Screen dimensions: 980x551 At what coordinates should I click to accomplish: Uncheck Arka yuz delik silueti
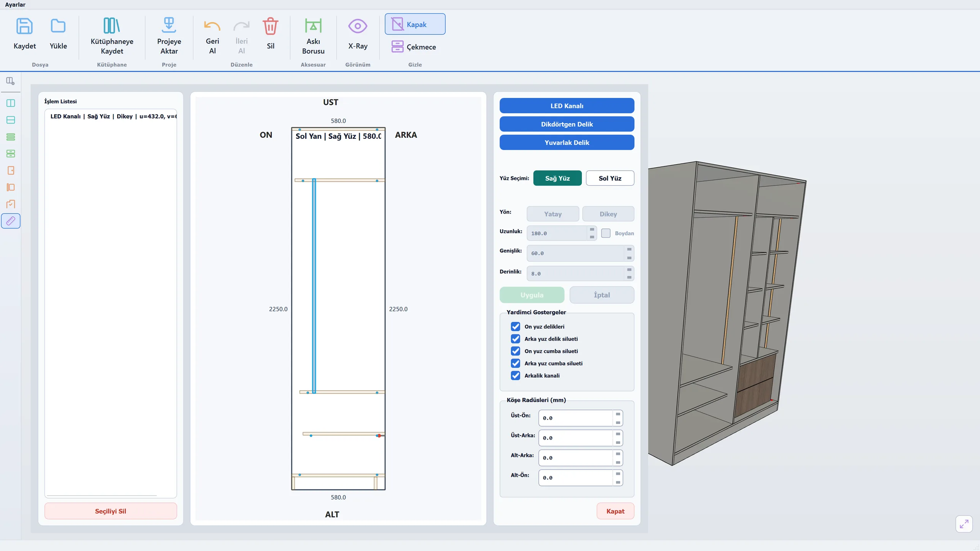(516, 339)
